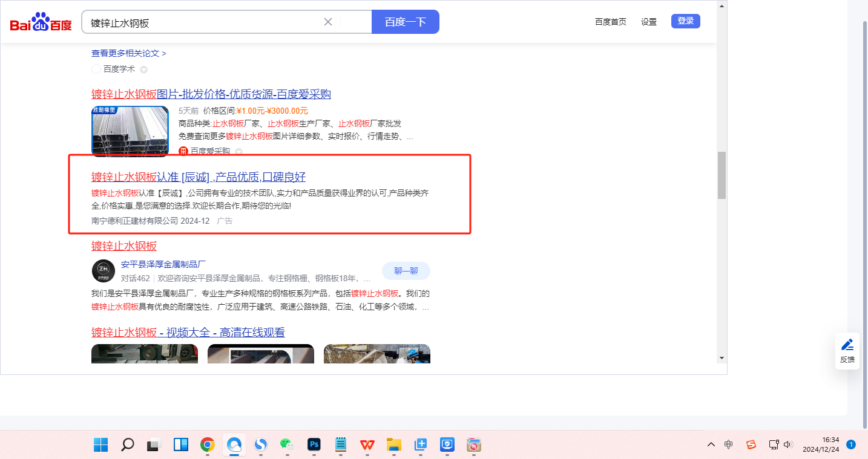Open Task View from the taskbar
Viewport: 868px width, 459px height.
(154, 445)
